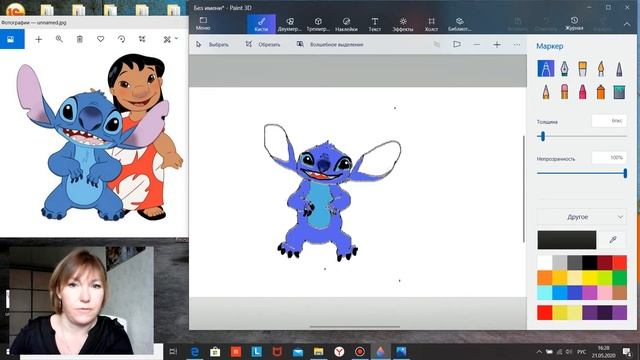
Task: Click the Photos app view image button
Action: coord(12,39)
